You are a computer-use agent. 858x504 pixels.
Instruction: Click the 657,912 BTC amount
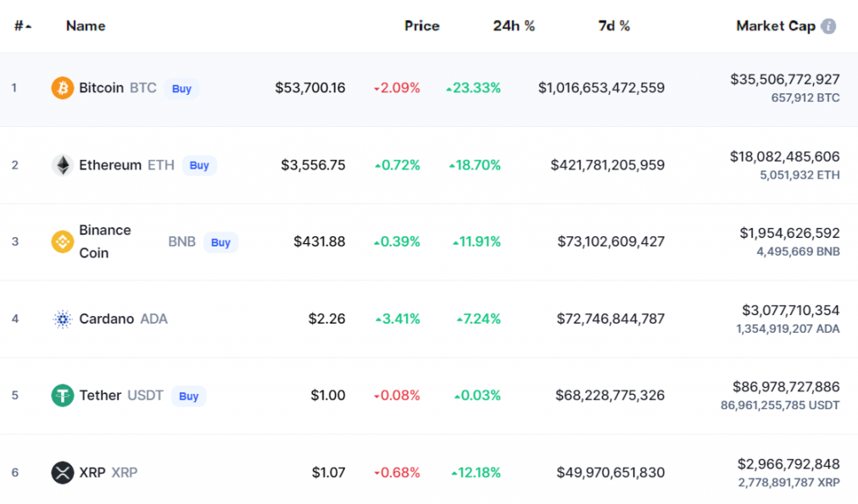(x=805, y=98)
